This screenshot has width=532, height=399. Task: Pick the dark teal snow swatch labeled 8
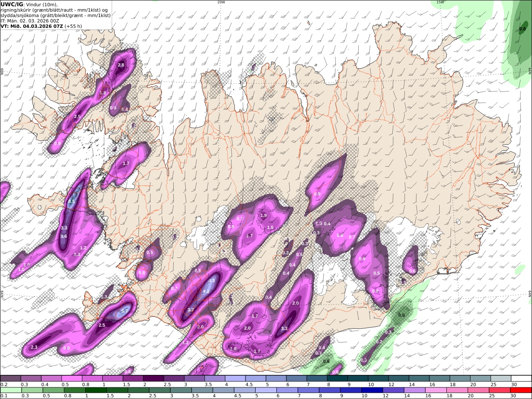tap(337, 379)
